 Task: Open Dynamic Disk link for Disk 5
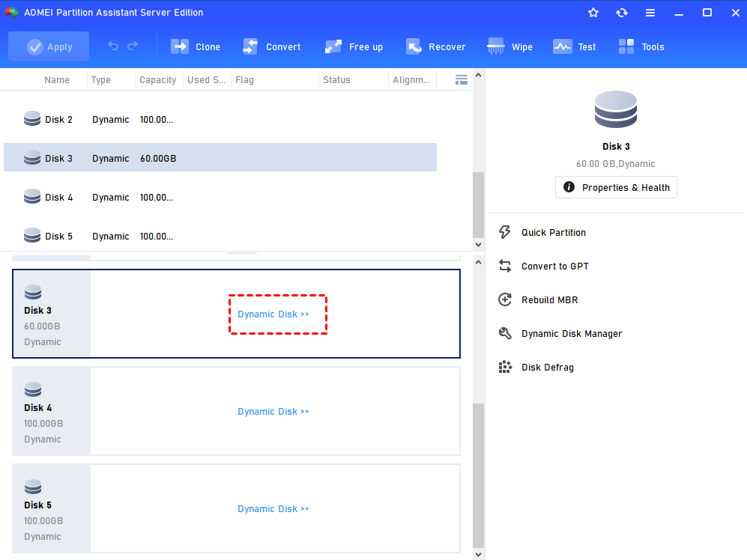coord(273,509)
